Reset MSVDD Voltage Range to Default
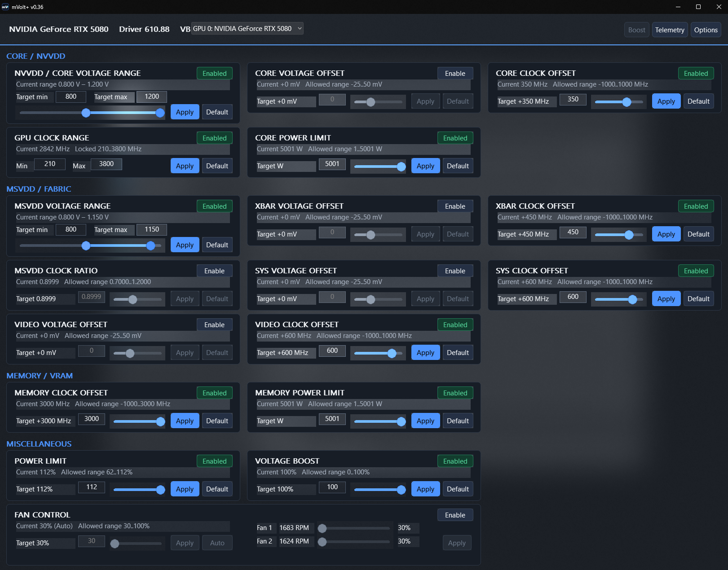The height and width of the screenshot is (570, 728). [217, 245]
